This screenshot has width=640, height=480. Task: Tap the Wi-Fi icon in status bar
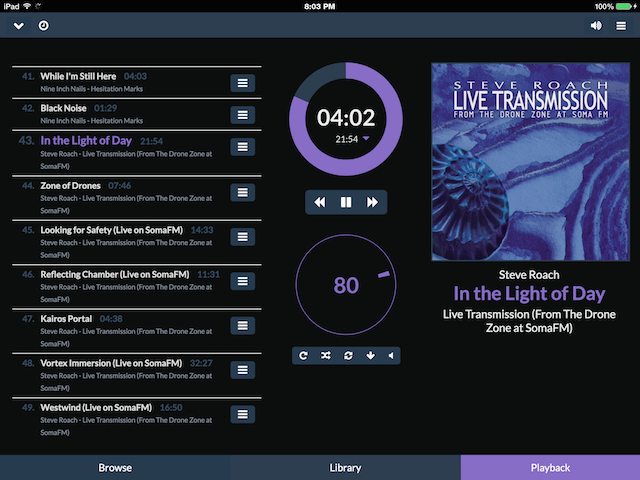coord(27,6)
